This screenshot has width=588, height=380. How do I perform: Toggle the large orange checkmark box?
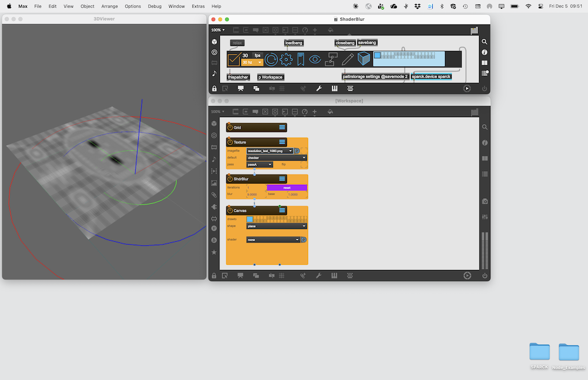coord(233,59)
